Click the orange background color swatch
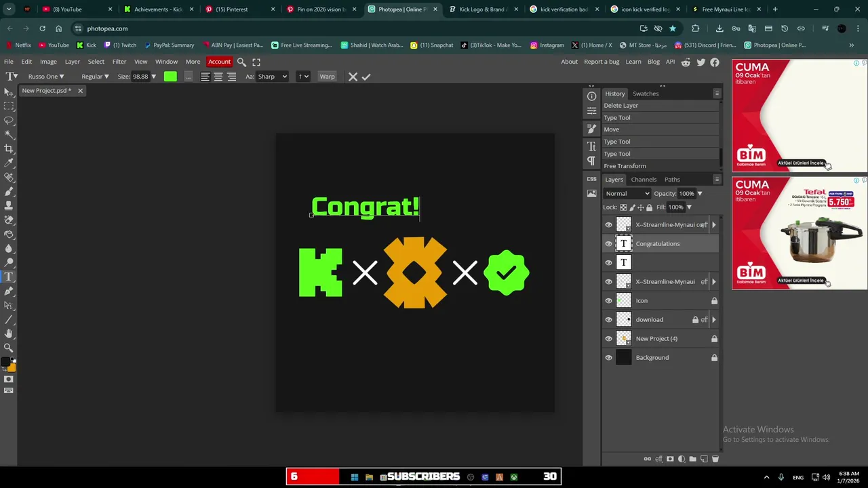Viewport: 868px width, 488px height. [11, 367]
